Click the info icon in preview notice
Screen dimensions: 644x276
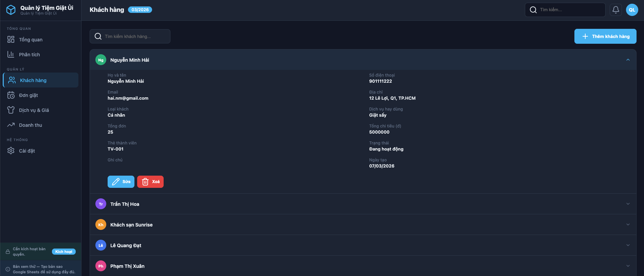[x=8, y=269]
